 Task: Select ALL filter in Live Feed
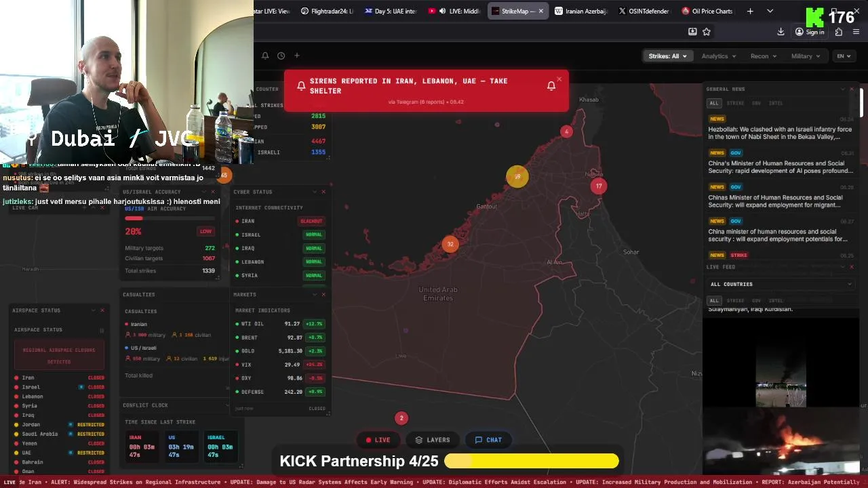714,300
